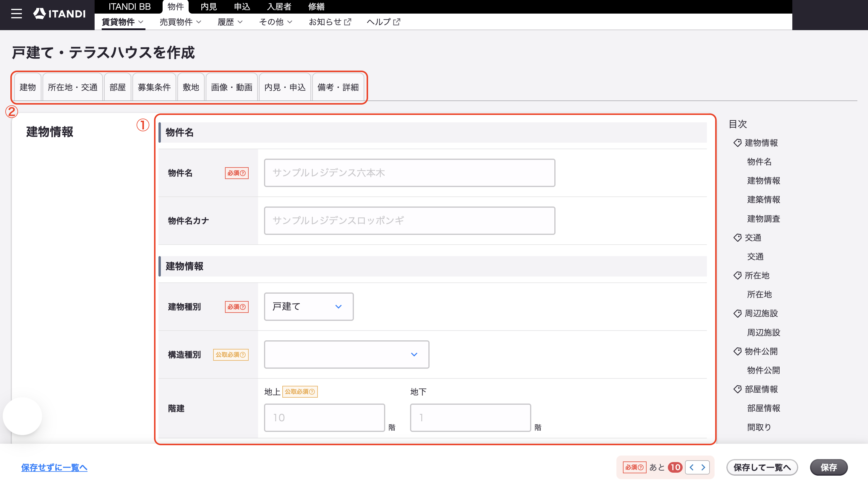The width and height of the screenshot is (868, 491).
Task: Click the 地上 floors input field
Action: pyautogui.click(x=324, y=417)
